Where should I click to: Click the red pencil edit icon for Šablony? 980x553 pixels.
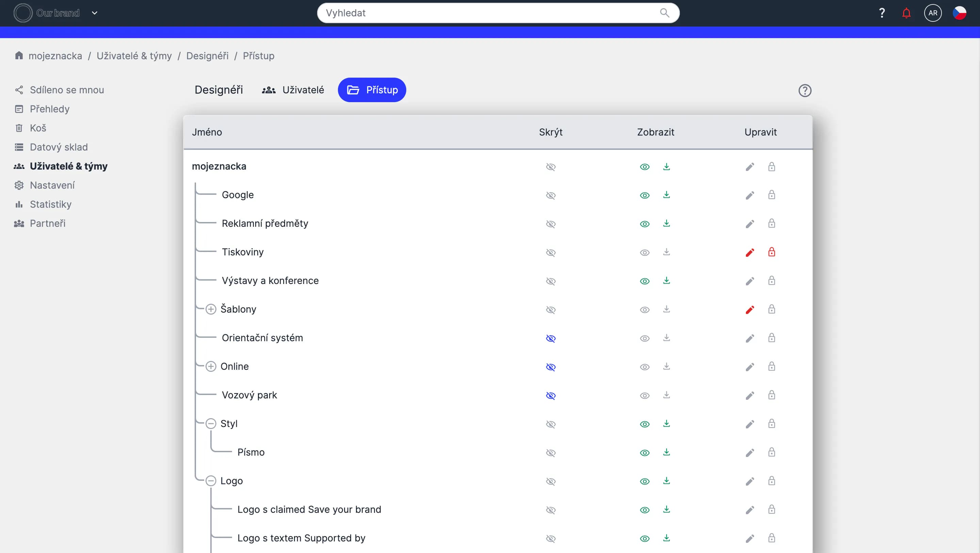[749, 310]
